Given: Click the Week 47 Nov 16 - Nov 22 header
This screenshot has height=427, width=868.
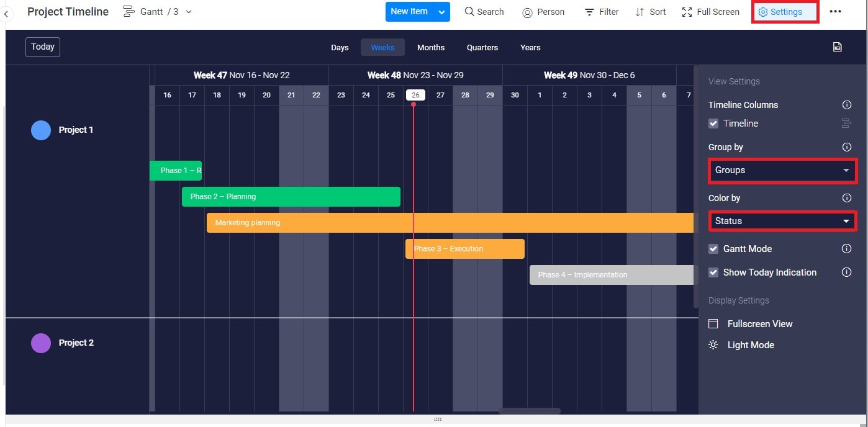Looking at the screenshot, I should pyautogui.click(x=242, y=75).
